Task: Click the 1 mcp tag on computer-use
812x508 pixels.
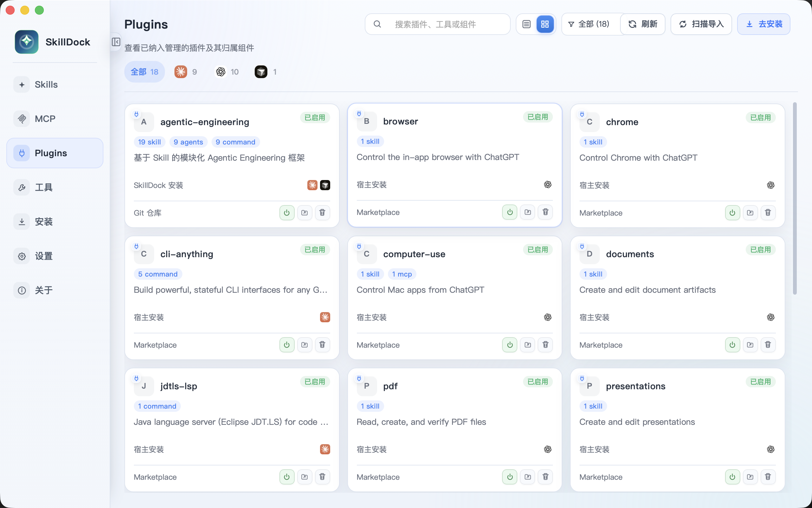Action: pos(402,274)
